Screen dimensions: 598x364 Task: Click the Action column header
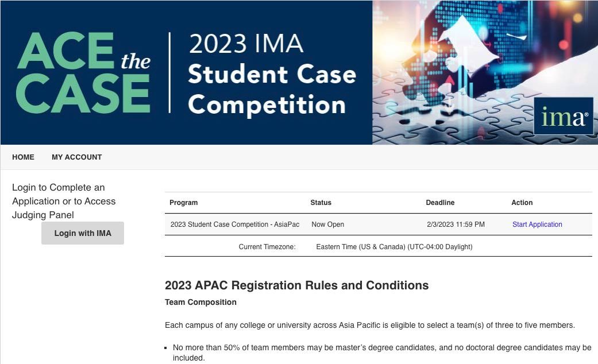[522, 203]
